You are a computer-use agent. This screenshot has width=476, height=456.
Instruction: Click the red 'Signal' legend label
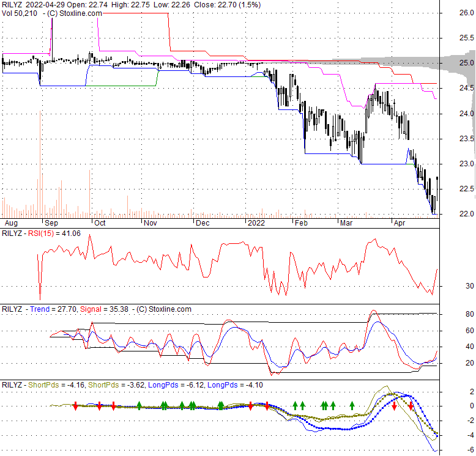(x=91, y=309)
